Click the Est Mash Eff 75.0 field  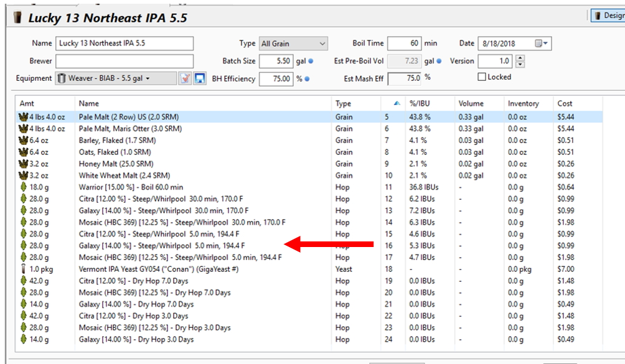point(405,79)
